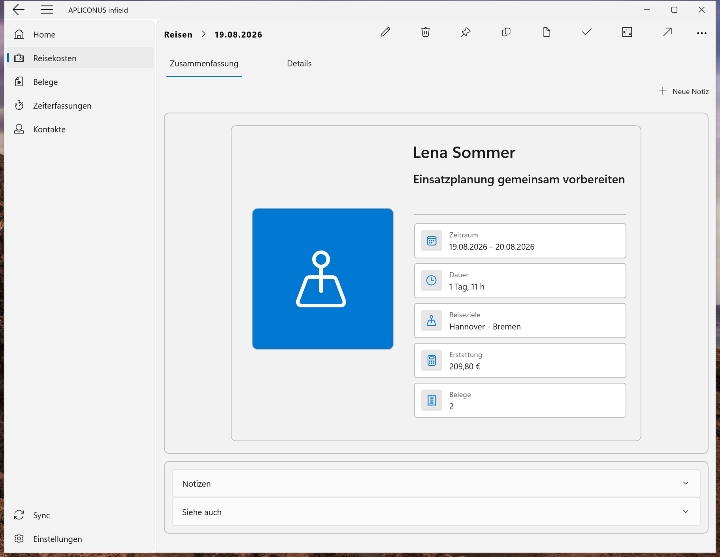Switch to the Zusammenfassung tab
Screen dimensions: 720x557
(x=204, y=63)
